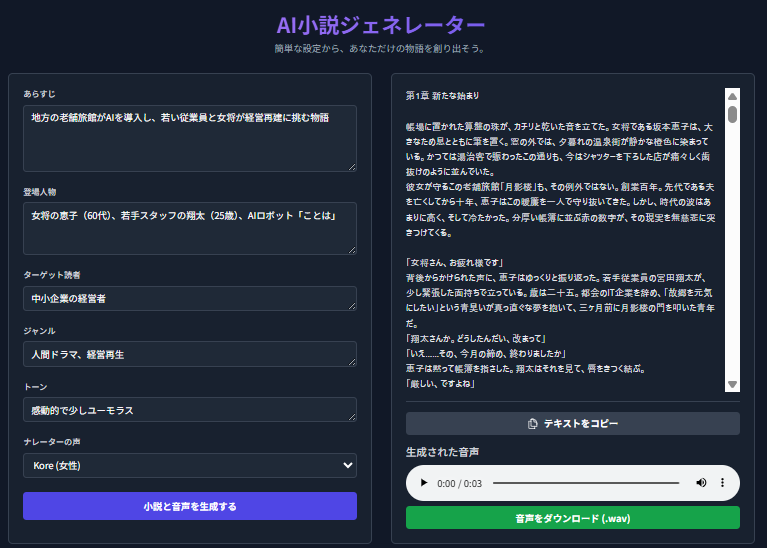Click the story panel scroll-up arrow

coord(732,96)
